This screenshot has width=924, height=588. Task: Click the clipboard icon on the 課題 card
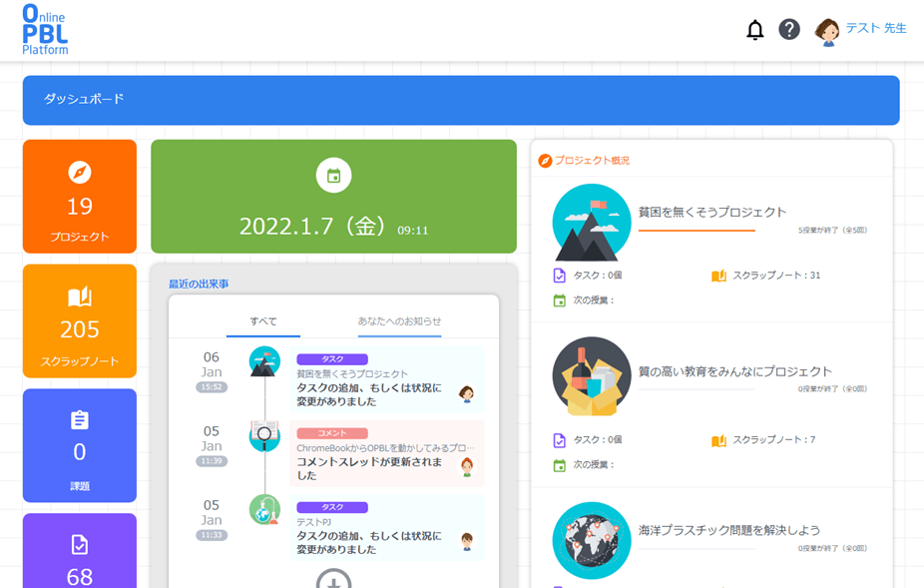pos(79,420)
